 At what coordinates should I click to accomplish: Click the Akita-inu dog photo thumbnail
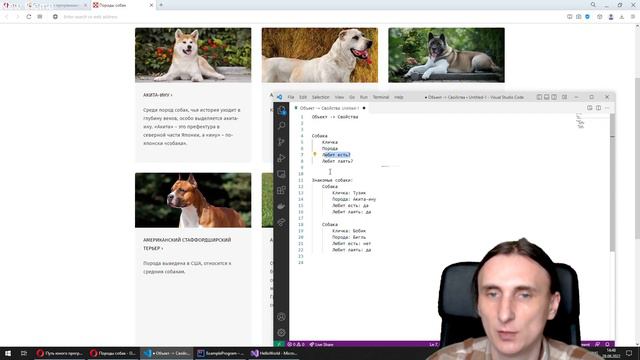pyautogui.click(x=193, y=55)
